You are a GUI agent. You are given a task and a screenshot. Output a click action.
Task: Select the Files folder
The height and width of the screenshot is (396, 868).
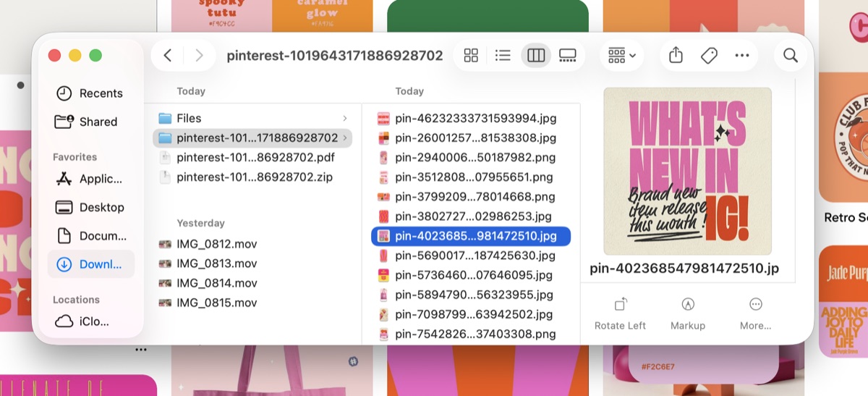click(252, 118)
